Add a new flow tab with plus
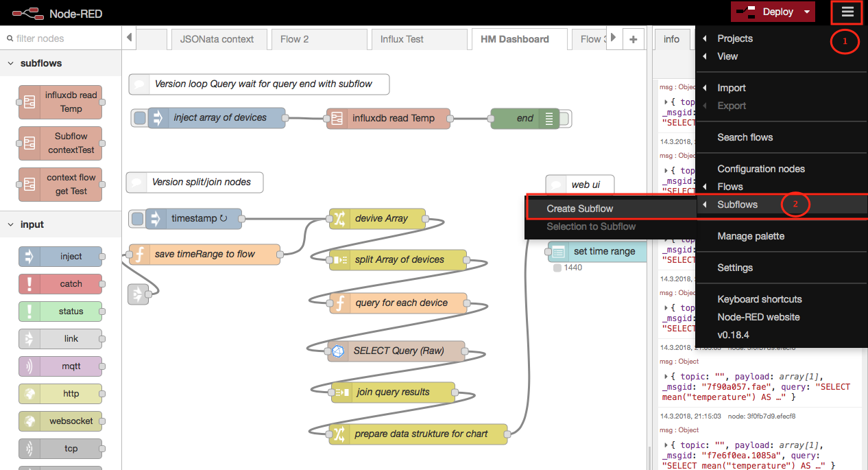 pyautogui.click(x=633, y=39)
